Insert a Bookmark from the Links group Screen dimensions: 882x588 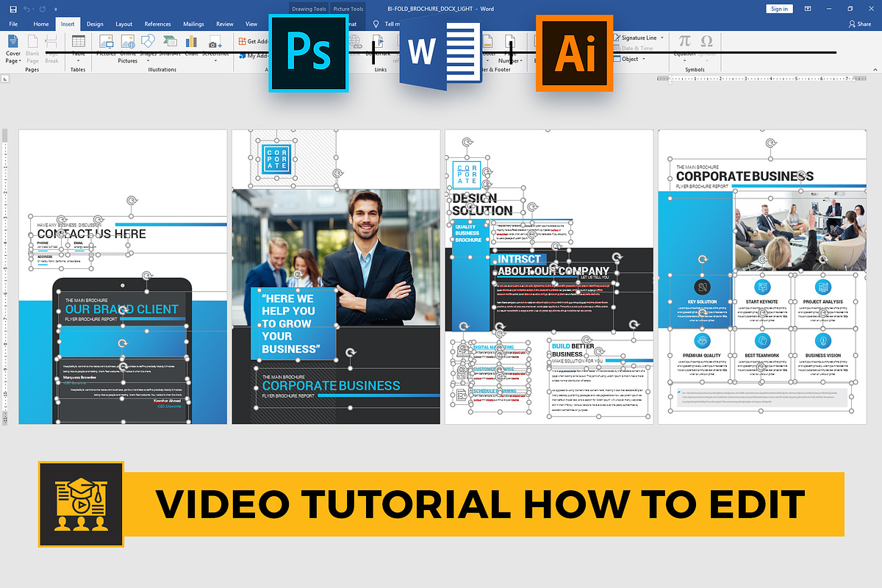tap(380, 46)
